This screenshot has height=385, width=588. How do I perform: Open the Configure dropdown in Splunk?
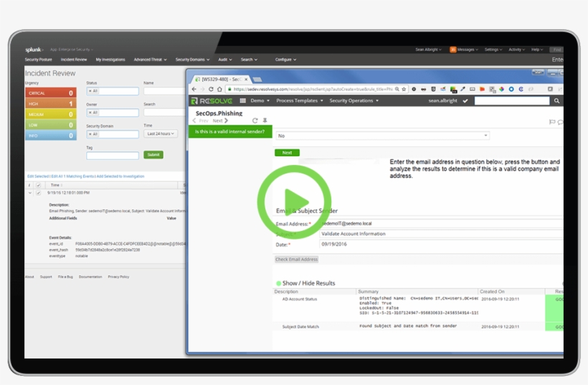click(x=285, y=60)
